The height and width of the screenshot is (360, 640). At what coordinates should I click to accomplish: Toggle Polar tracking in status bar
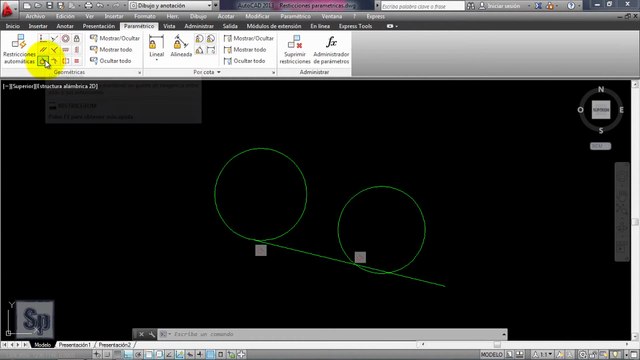coord(138,354)
